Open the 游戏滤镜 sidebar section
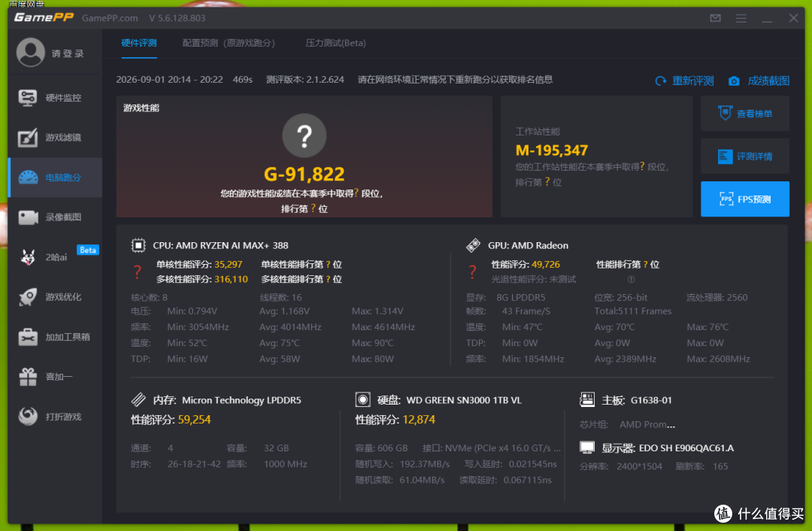The height and width of the screenshot is (531, 812). coord(55,138)
